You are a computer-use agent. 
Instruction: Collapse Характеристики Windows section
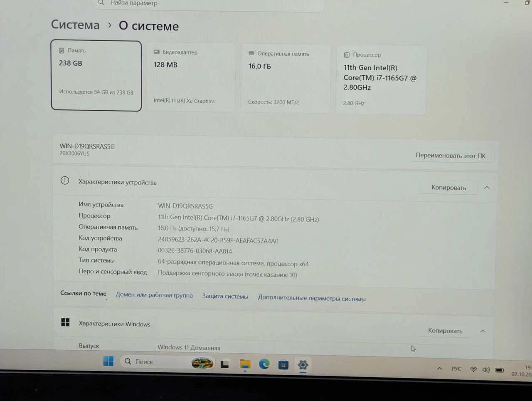483,331
